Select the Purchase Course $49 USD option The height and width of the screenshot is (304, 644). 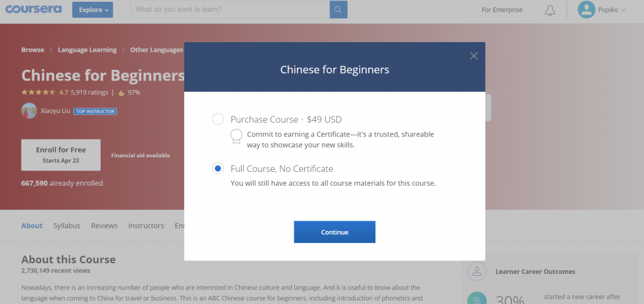click(218, 120)
